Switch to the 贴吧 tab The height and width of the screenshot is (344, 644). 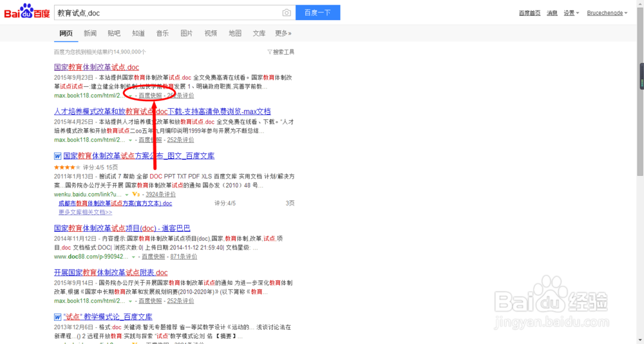114,33
